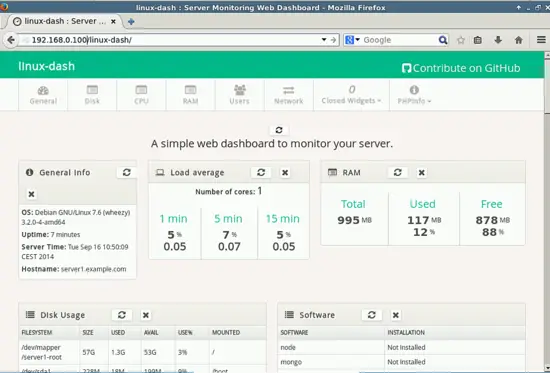This screenshot has height=373, width=550.
Task: Open the Users navigation section
Action: coord(240,95)
